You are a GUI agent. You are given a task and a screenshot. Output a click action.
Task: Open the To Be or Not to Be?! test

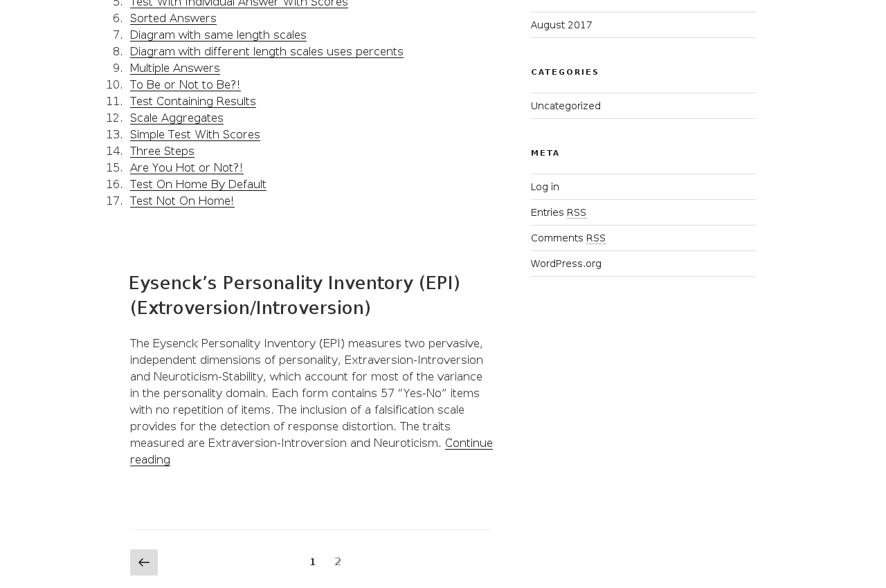pos(185,84)
